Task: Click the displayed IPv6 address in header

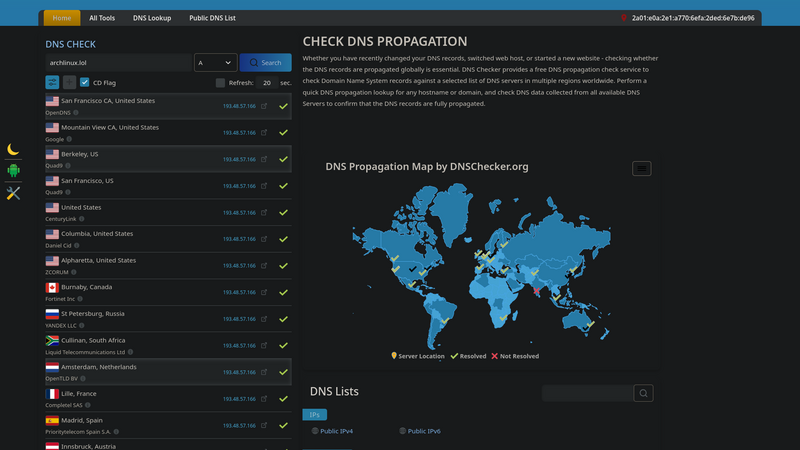Action: pos(693,18)
